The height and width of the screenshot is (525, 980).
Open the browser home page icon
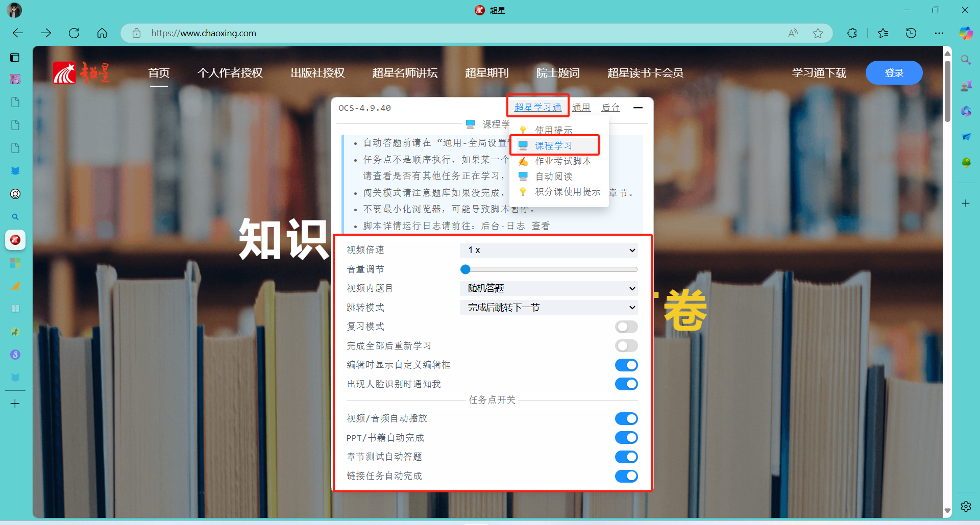click(x=102, y=33)
